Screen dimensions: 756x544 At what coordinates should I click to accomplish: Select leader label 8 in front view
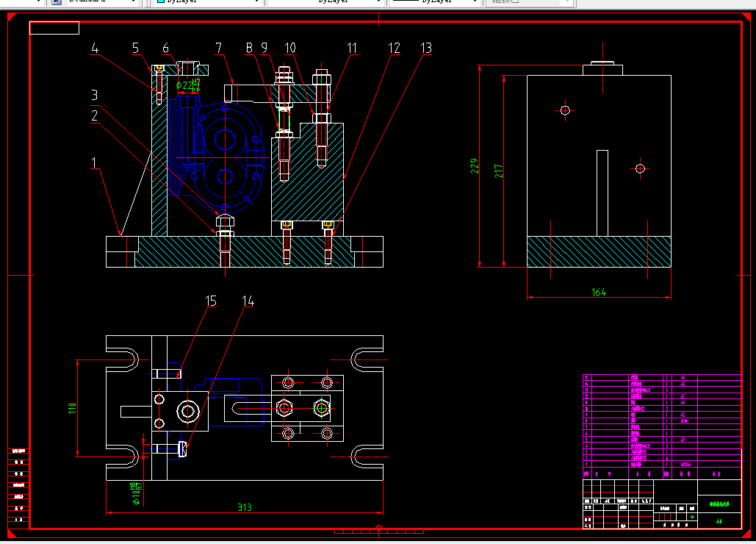tap(249, 49)
